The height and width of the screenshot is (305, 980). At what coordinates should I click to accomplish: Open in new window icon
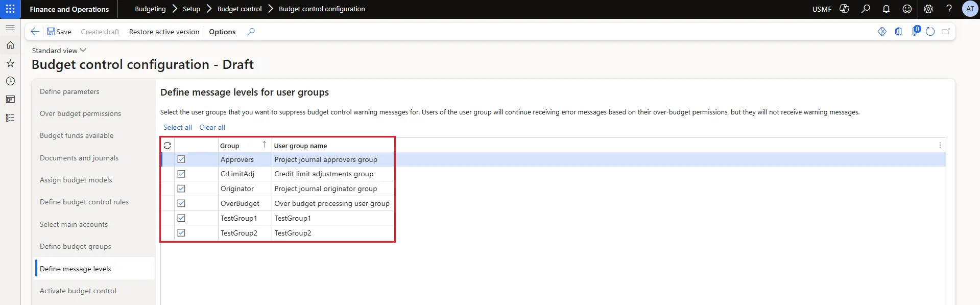coord(946,32)
